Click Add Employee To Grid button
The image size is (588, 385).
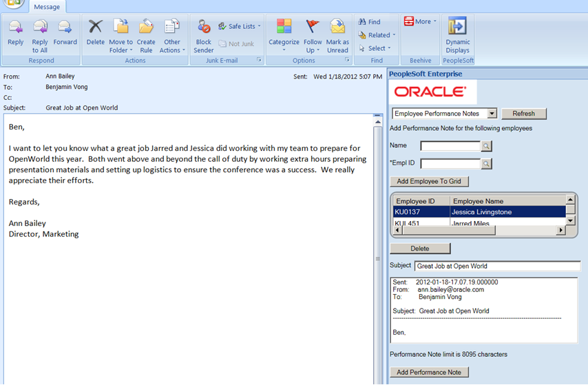[x=429, y=181]
